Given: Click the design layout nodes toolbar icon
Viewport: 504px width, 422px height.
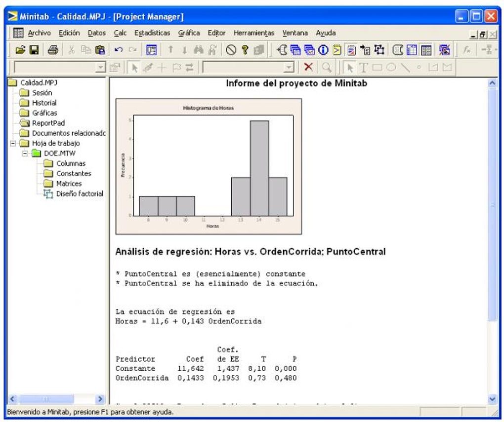Looking at the screenshot, I should [x=379, y=50].
